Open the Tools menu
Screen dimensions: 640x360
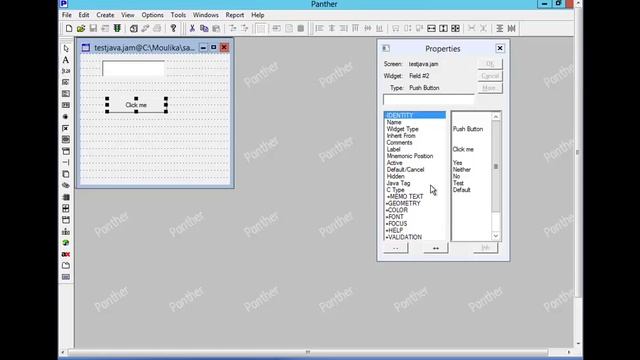(x=178, y=15)
